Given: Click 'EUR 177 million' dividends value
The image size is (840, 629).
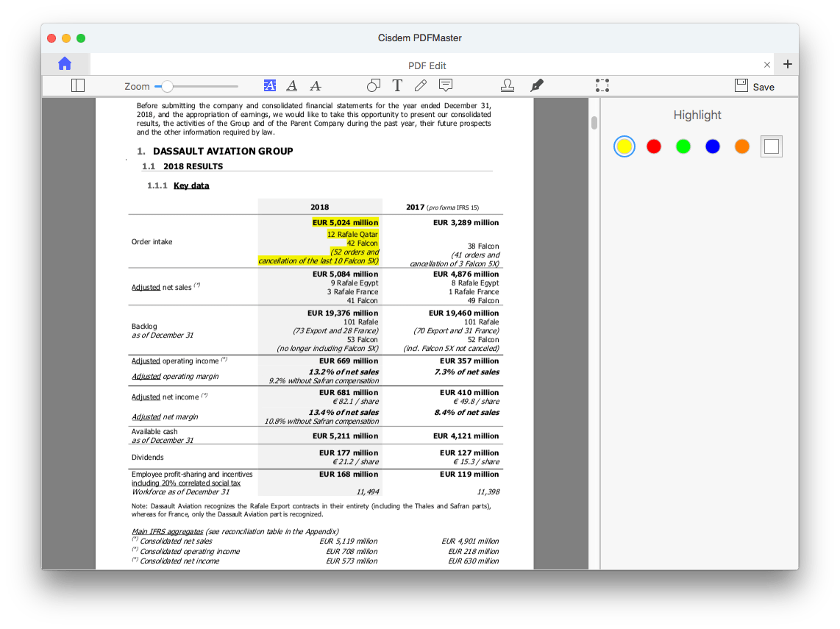Looking at the screenshot, I should 349,452.
